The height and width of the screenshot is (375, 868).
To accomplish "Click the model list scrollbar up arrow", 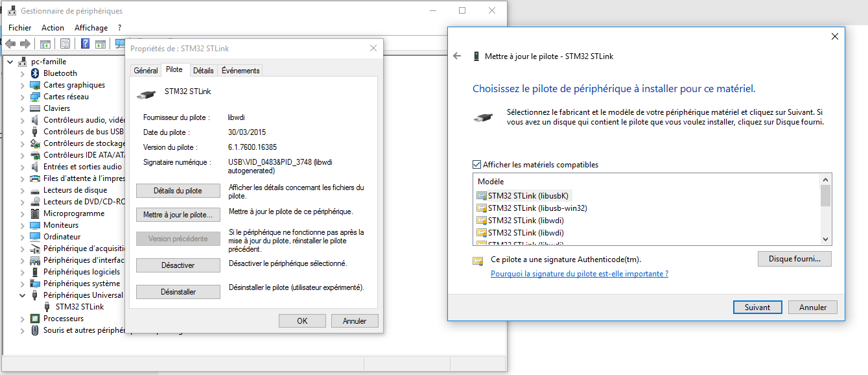I will click(825, 180).
